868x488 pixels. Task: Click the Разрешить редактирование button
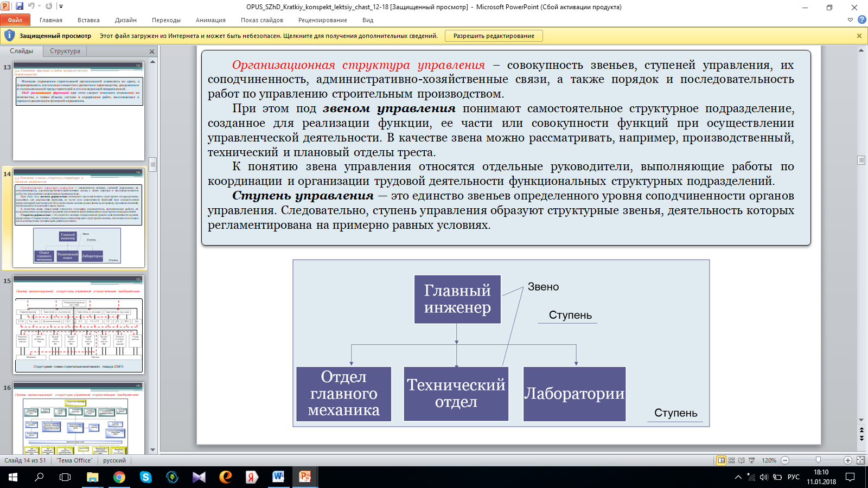tap(494, 36)
